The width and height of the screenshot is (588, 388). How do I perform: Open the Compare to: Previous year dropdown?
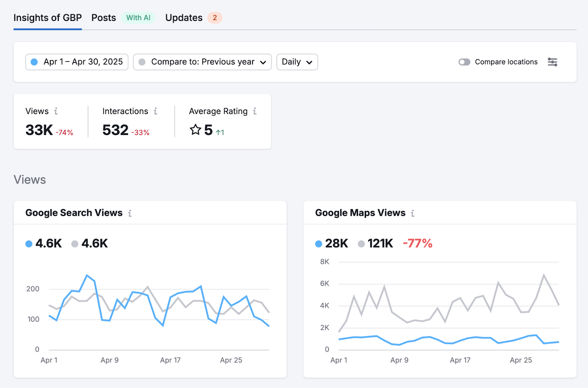(x=202, y=62)
